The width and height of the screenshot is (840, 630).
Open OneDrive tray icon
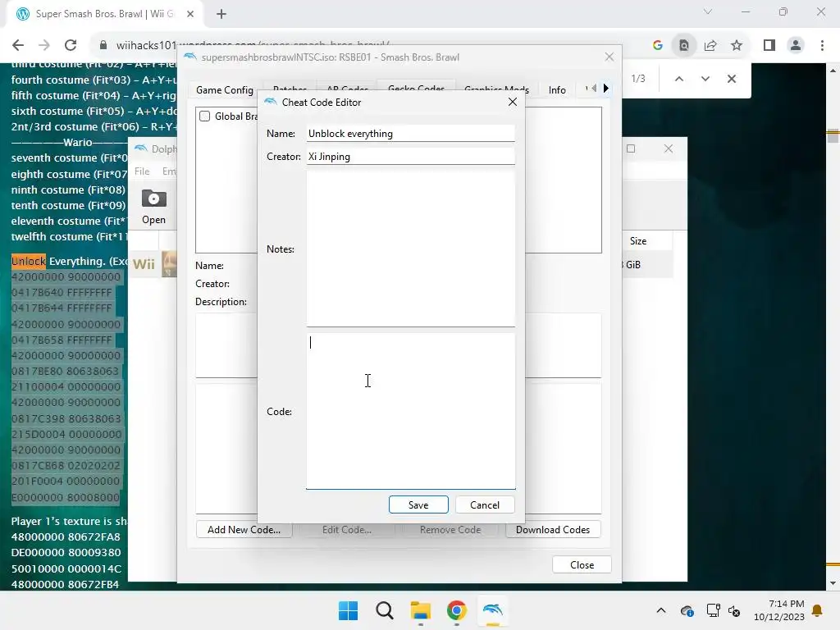(687, 610)
